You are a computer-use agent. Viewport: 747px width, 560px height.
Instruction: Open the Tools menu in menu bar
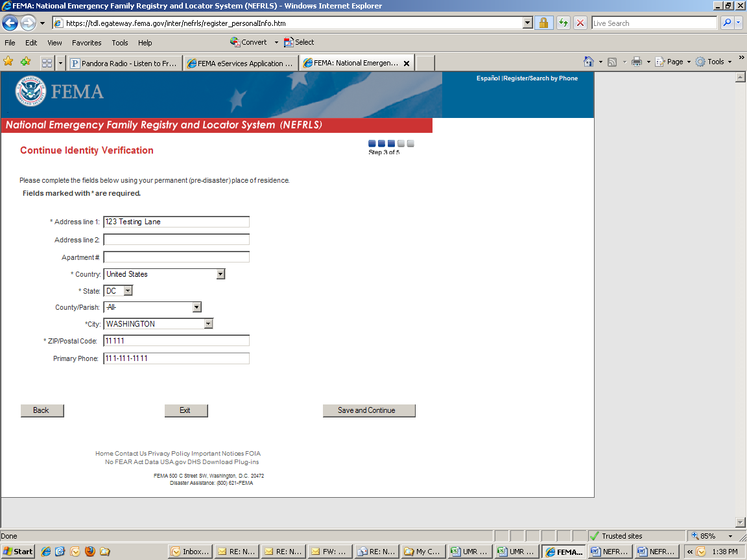point(120,43)
